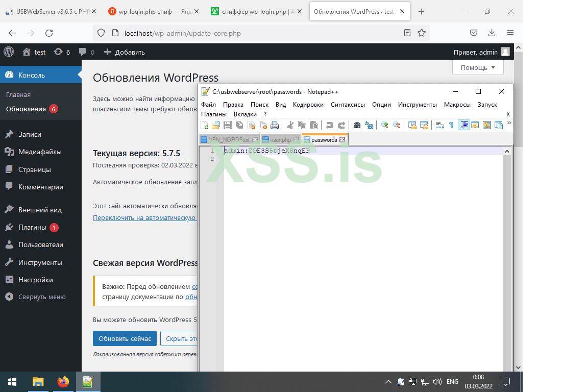Toggle Show All Characters pilcrow icon

tap(452, 125)
